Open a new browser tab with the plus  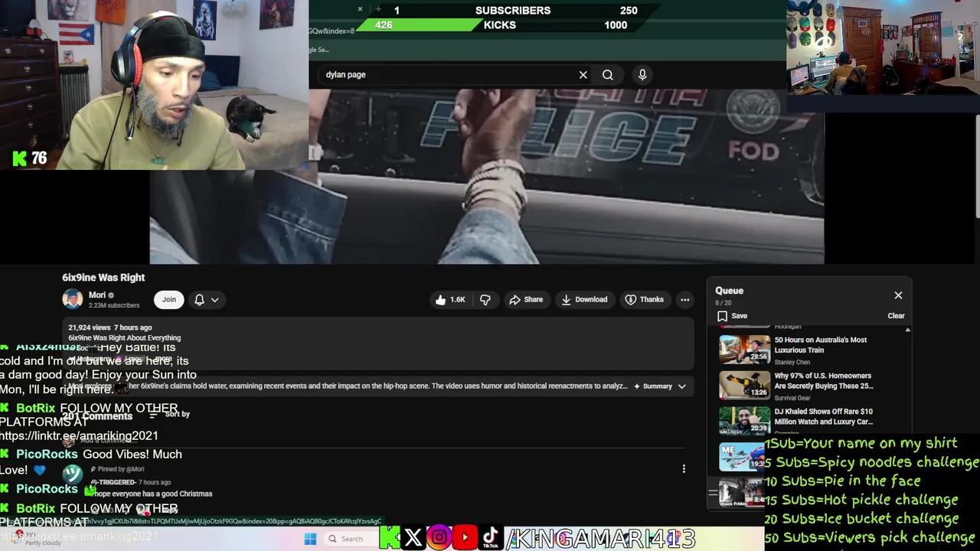(x=378, y=9)
